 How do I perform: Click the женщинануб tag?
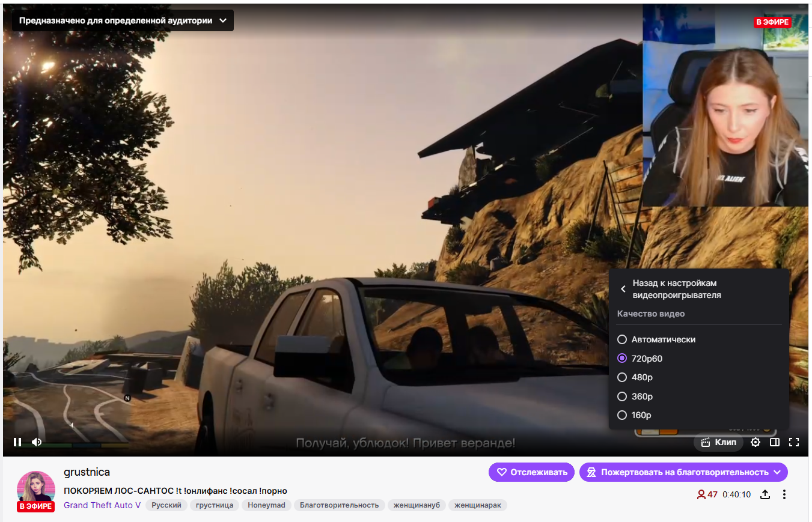coord(416,505)
